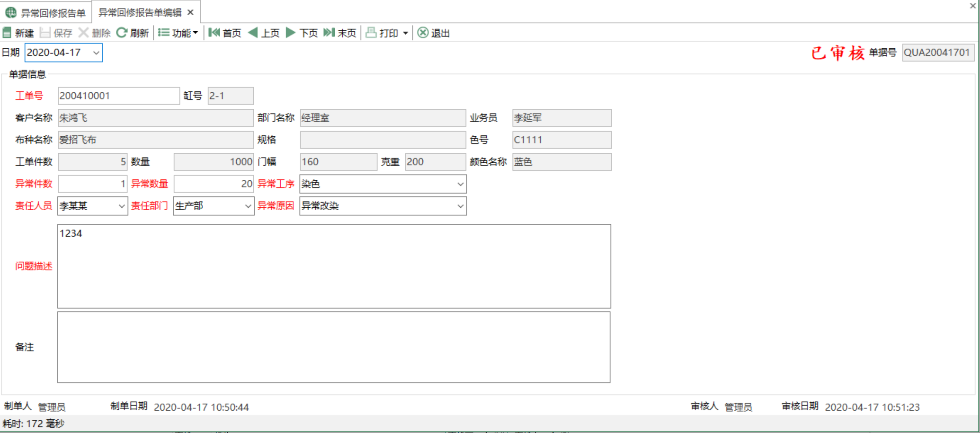Click the empty 规格 field
Viewport: 980px width, 433px height.
(383, 140)
